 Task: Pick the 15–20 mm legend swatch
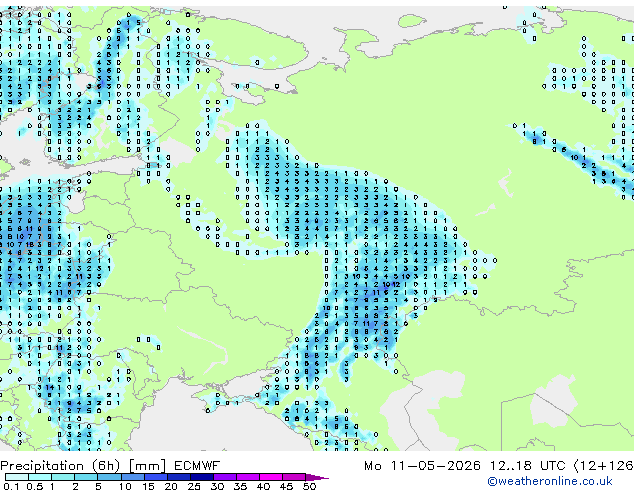156,477
